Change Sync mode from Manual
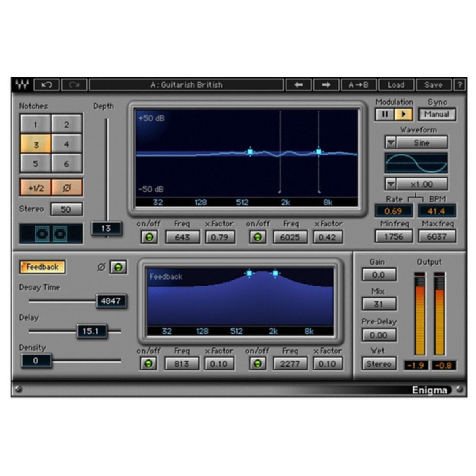 point(436,115)
